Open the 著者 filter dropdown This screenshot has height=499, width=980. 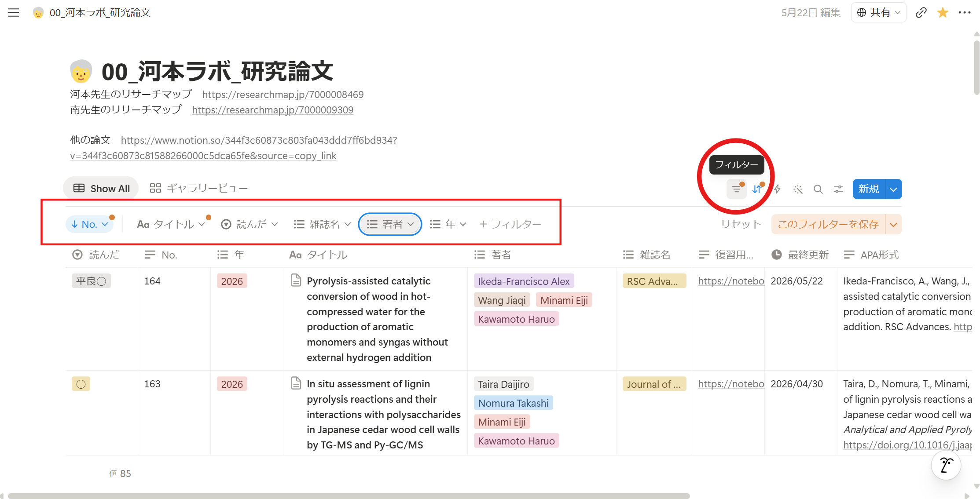390,224
